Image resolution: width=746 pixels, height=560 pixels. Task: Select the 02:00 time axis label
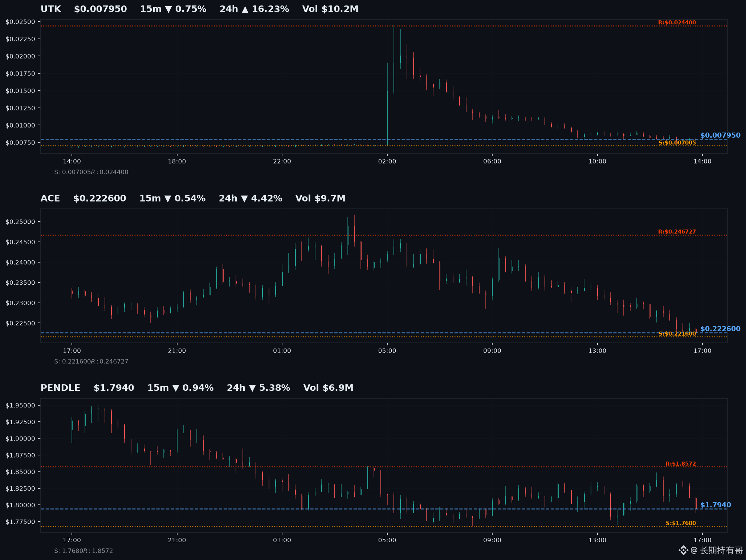[x=387, y=162]
